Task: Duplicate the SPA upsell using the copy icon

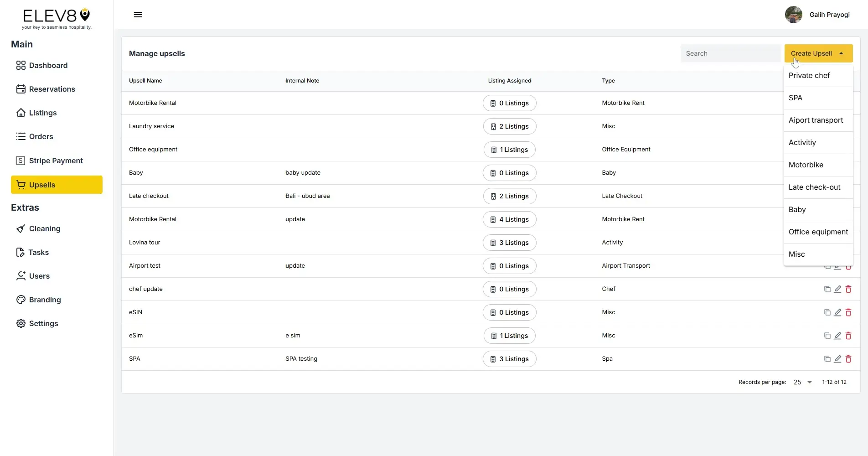Action: 827,359
